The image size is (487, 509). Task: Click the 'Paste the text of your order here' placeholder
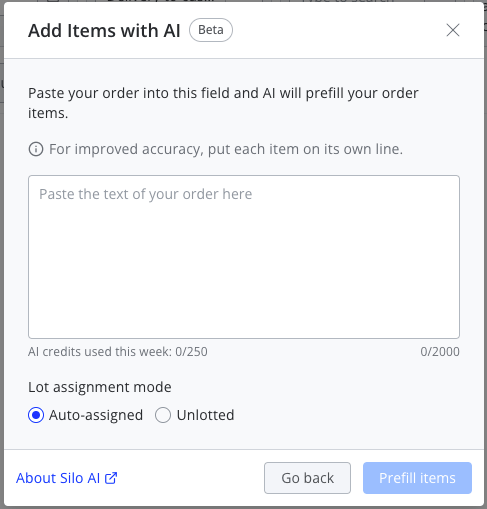[146, 194]
